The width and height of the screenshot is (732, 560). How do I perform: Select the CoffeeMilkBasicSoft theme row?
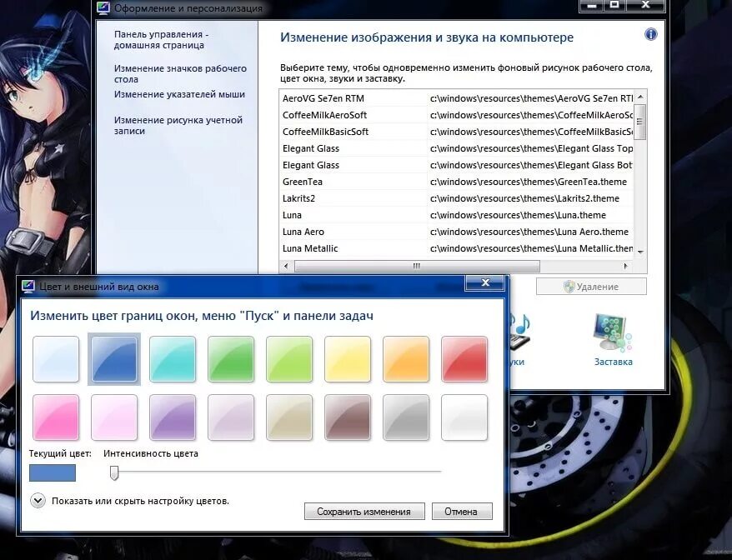457,132
